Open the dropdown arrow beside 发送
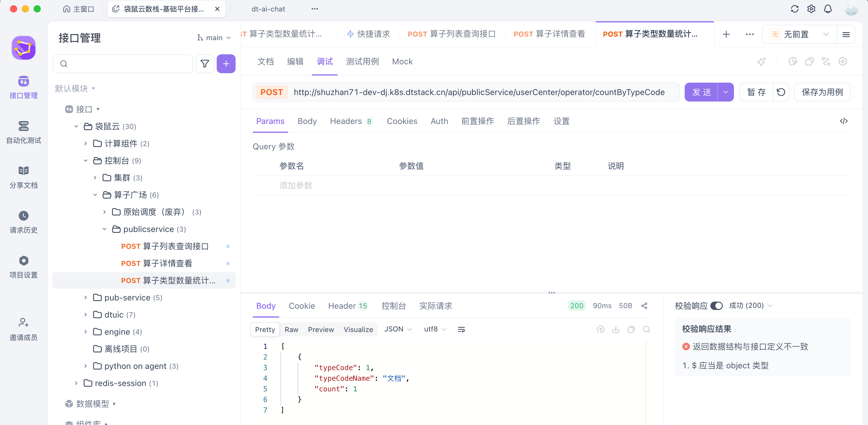 pyautogui.click(x=725, y=92)
